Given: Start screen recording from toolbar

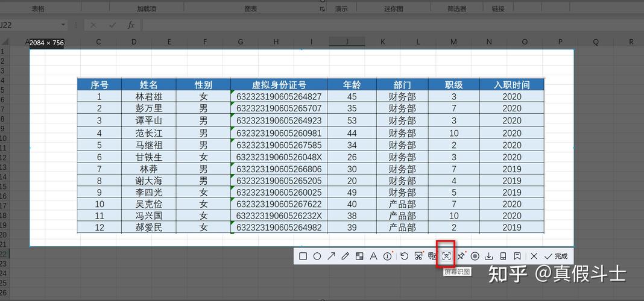Looking at the screenshot, I should pyautogui.click(x=475, y=256).
